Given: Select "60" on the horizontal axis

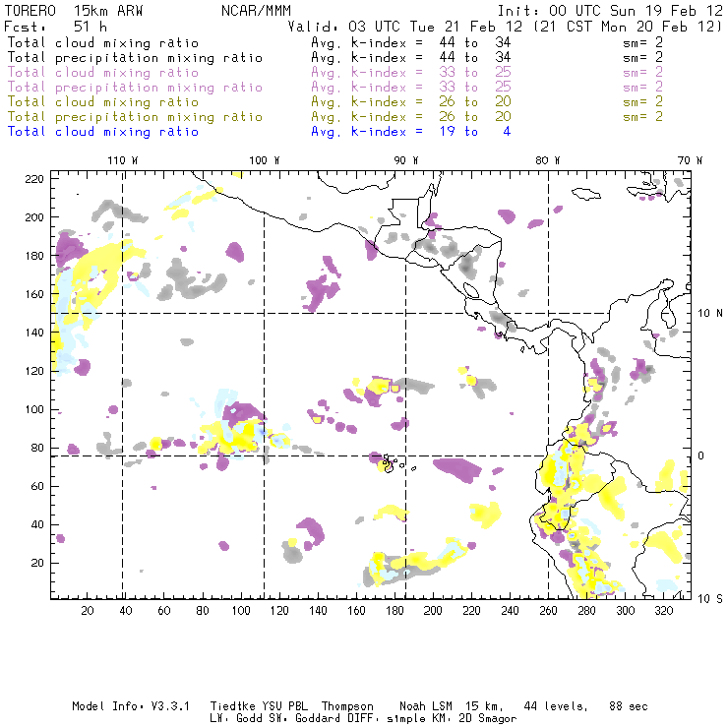Looking at the screenshot, I should pyautogui.click(x=164, y=611).
